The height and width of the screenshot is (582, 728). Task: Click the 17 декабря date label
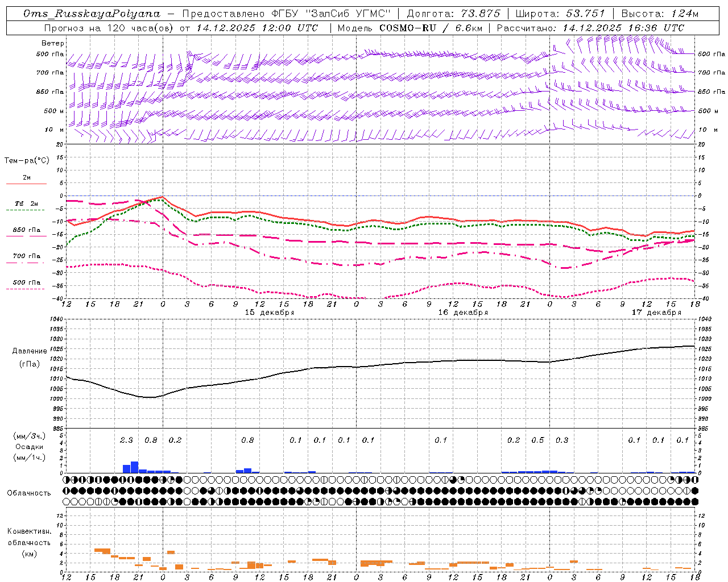[656, 313]
